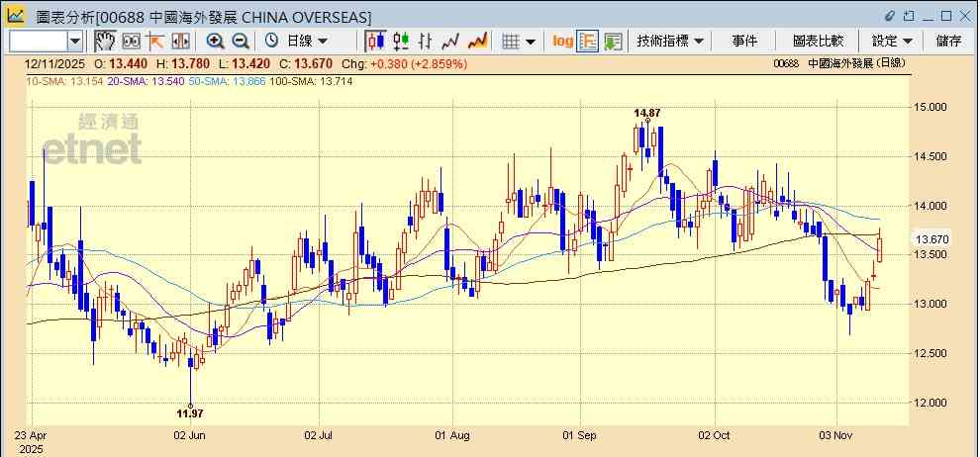Click the horizontal split arrows icon
This screenshot has height=457, width=980.
point(180,42)
